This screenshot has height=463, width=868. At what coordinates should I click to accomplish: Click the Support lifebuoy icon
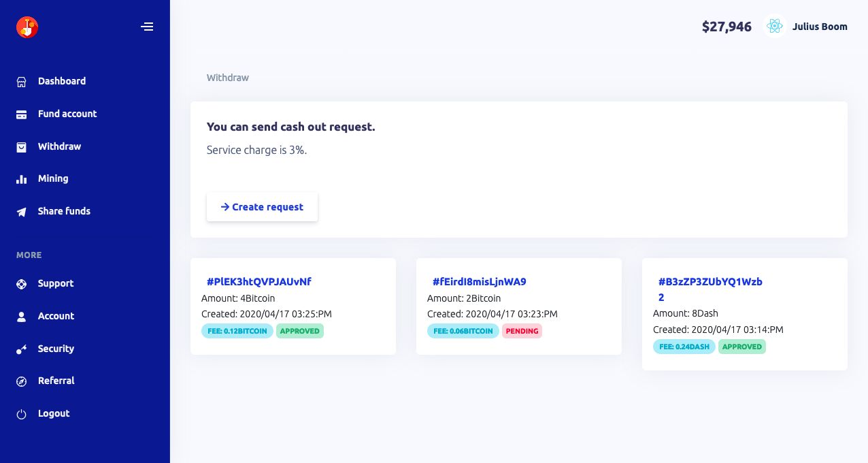22,284
